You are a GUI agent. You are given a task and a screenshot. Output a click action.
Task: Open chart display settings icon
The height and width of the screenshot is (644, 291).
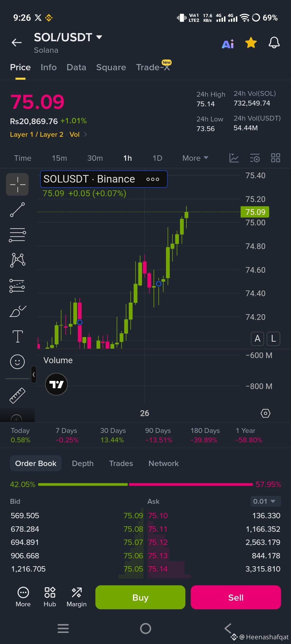coord(255,158)
